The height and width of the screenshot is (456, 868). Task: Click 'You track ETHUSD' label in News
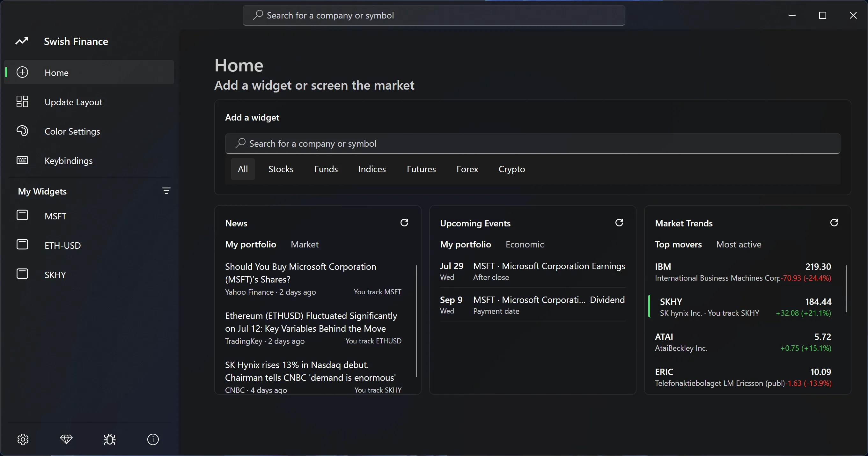click(373, 341)
